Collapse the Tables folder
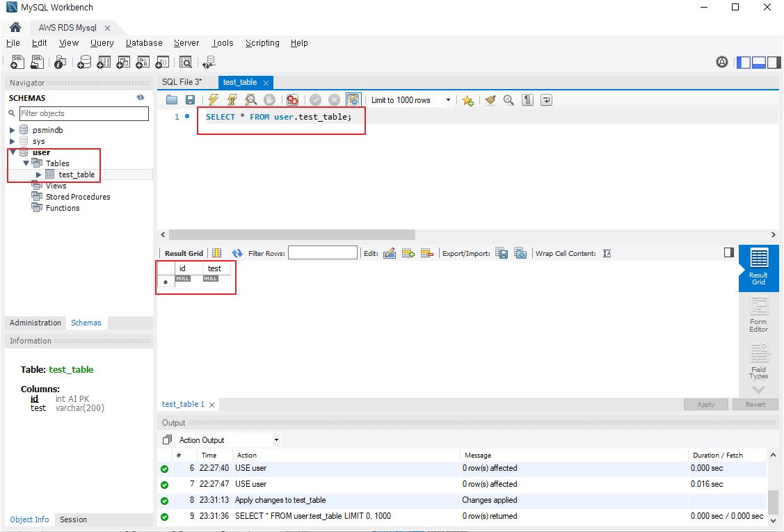784x532 pixels. coord(26,163)
